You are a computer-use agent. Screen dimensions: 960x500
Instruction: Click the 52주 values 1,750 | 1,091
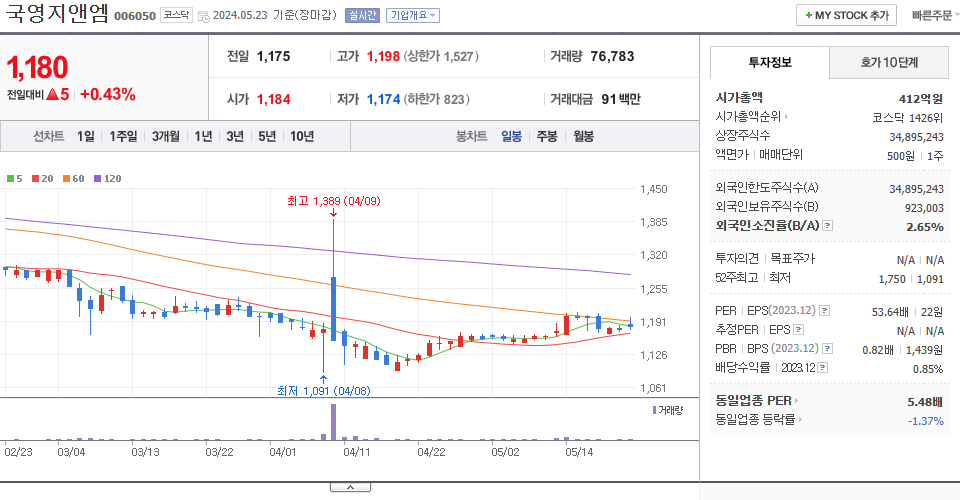pyautogui.click(x=911, y=279)
